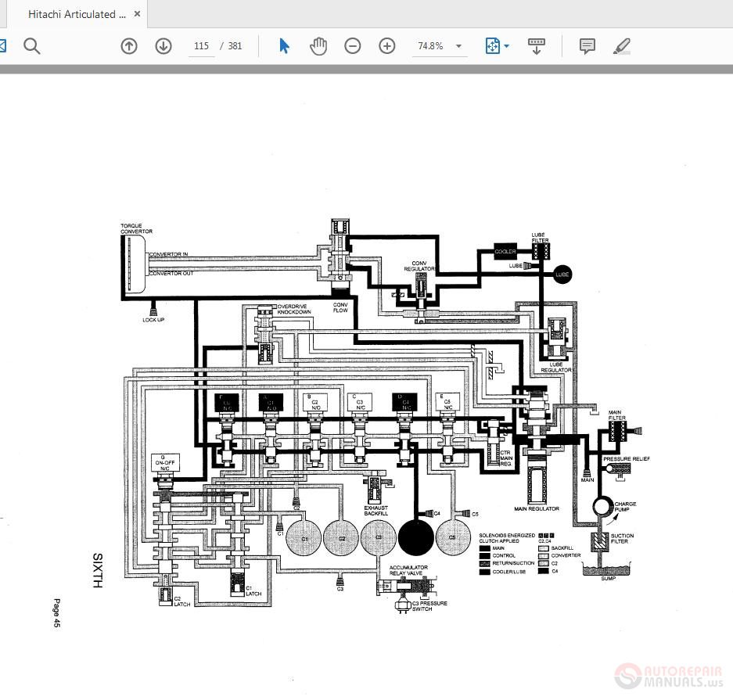Click the total pages text 381
Viewport: 733px width, 700px height.
[235, 46]
